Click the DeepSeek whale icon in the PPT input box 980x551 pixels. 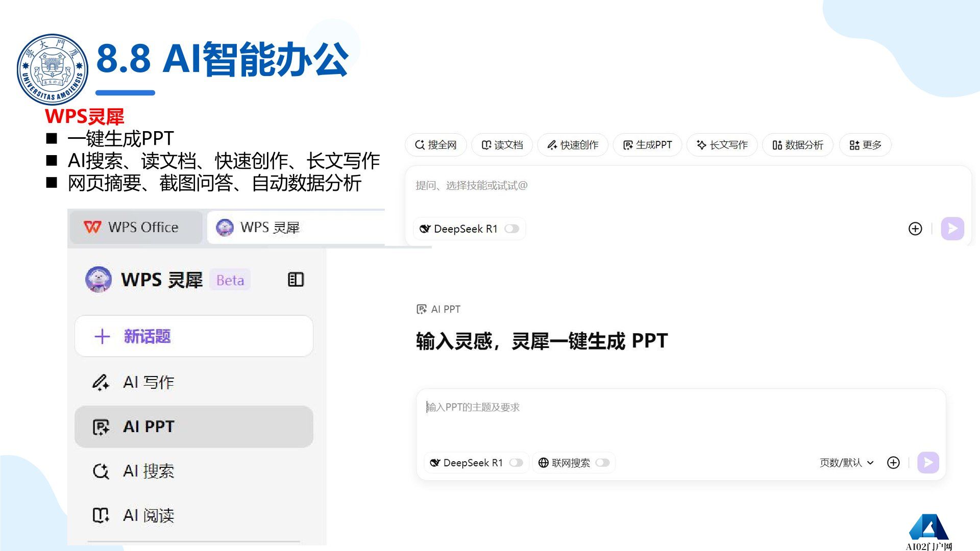point(435,463)
